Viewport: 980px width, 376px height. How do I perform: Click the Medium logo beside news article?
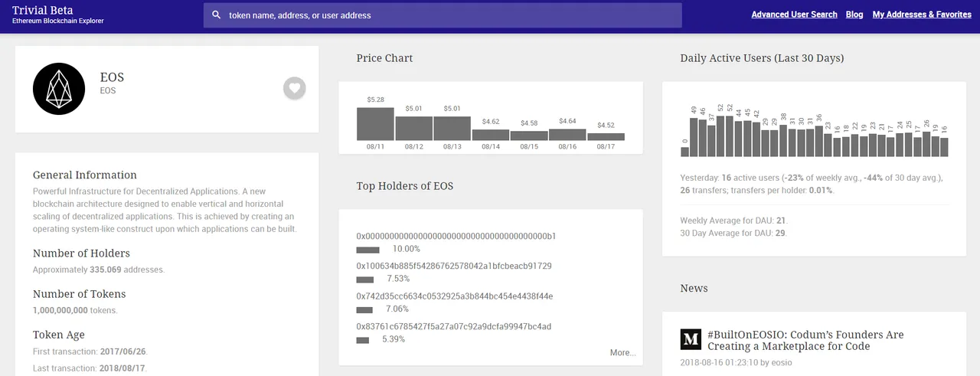[691, 339]
